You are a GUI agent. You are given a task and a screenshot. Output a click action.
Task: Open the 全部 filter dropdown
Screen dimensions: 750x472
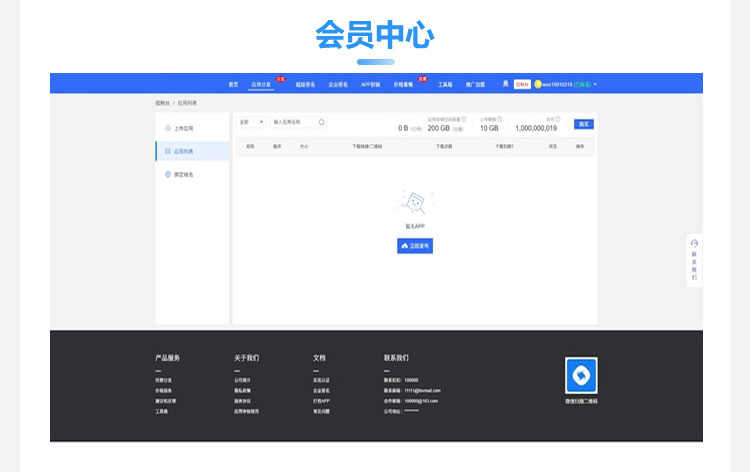click(252, 122)
